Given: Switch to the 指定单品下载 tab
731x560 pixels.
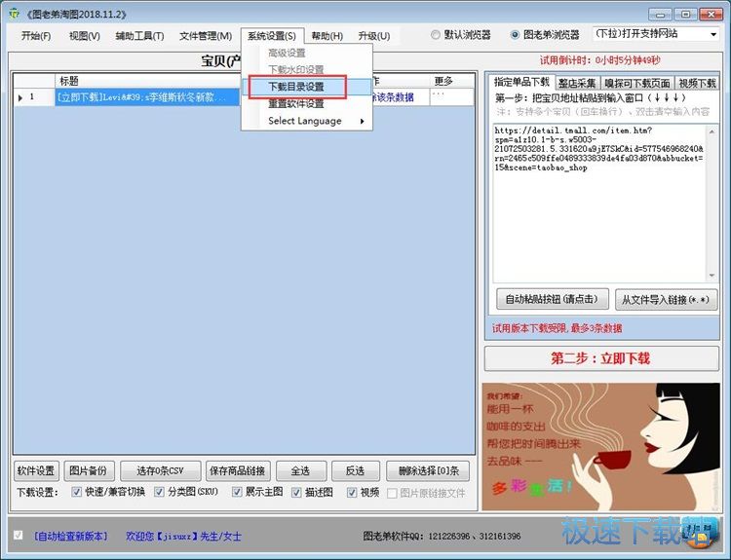Looking at the screenshot, I should point(521,82).
